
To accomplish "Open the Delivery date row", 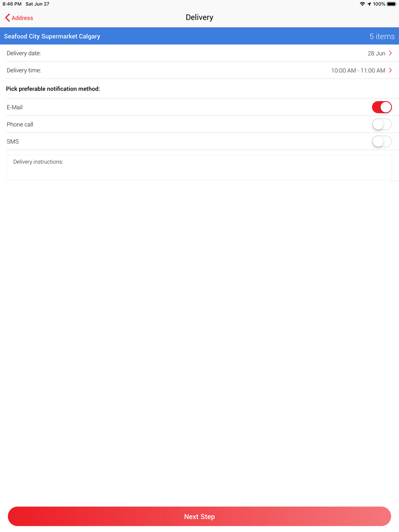I will click(199, 53).
